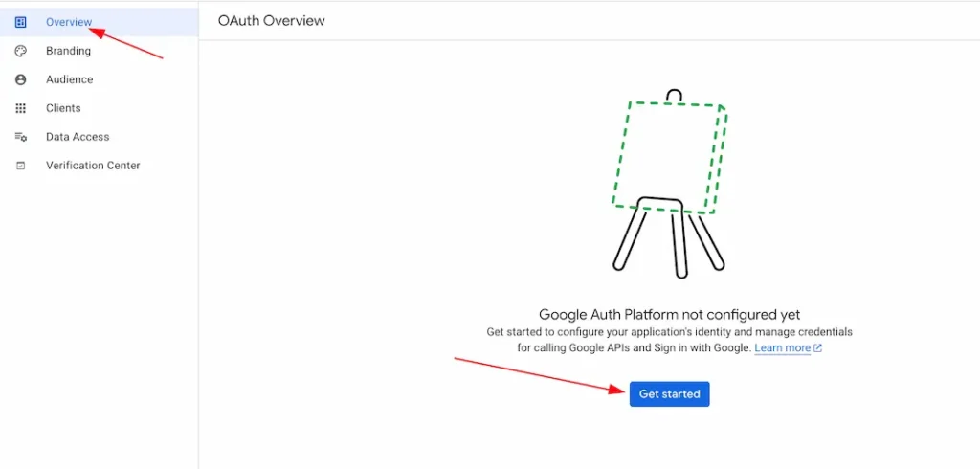
Task: Click the Data Access settings-list icon
Action: pos(21,137)
